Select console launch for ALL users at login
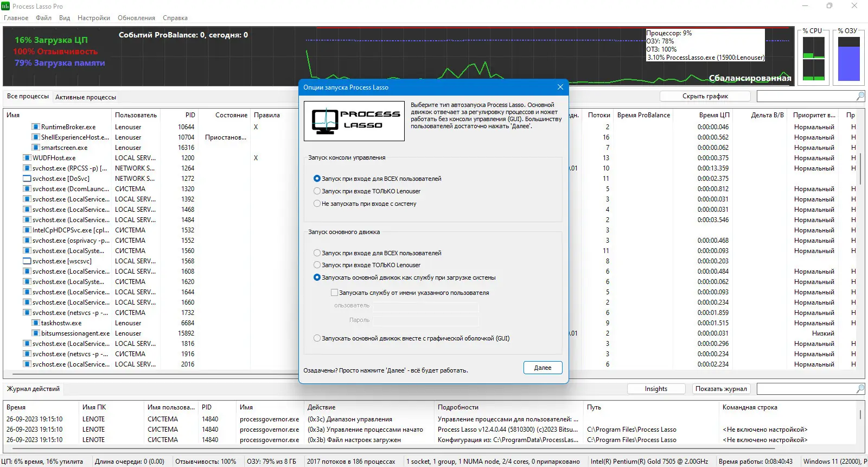 pyautogui.click(x=378, y=179)
